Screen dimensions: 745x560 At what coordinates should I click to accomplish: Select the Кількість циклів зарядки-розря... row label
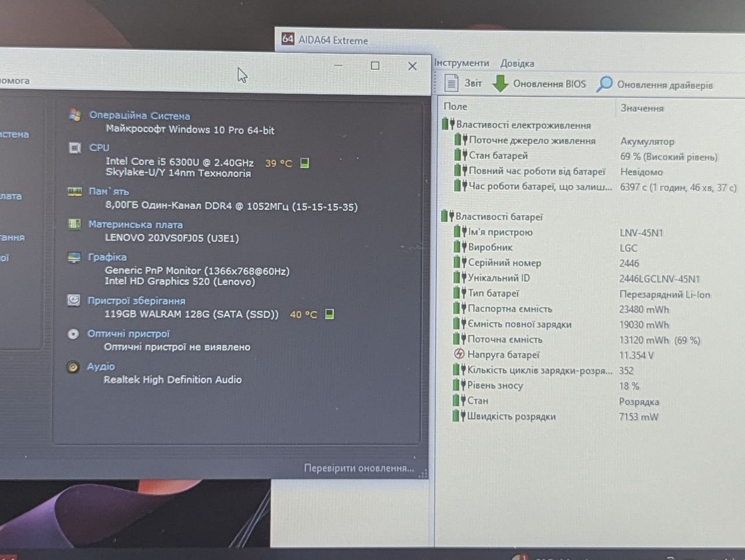tap(540, 370)
